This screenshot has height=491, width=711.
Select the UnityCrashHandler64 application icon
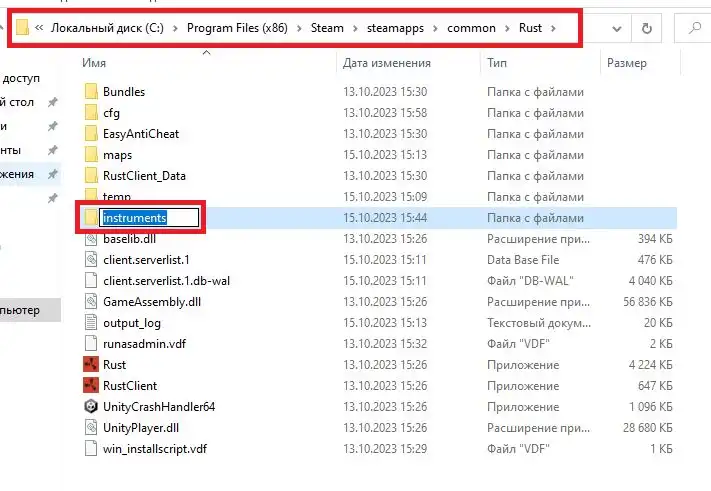[91, 407]
